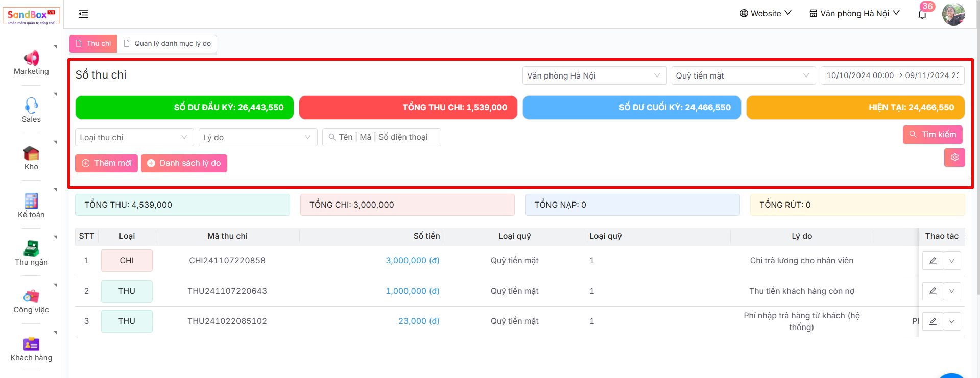Viewport: 980px width, 378px height.
Task: Click the notification bell icon
Action: point(922,14)
